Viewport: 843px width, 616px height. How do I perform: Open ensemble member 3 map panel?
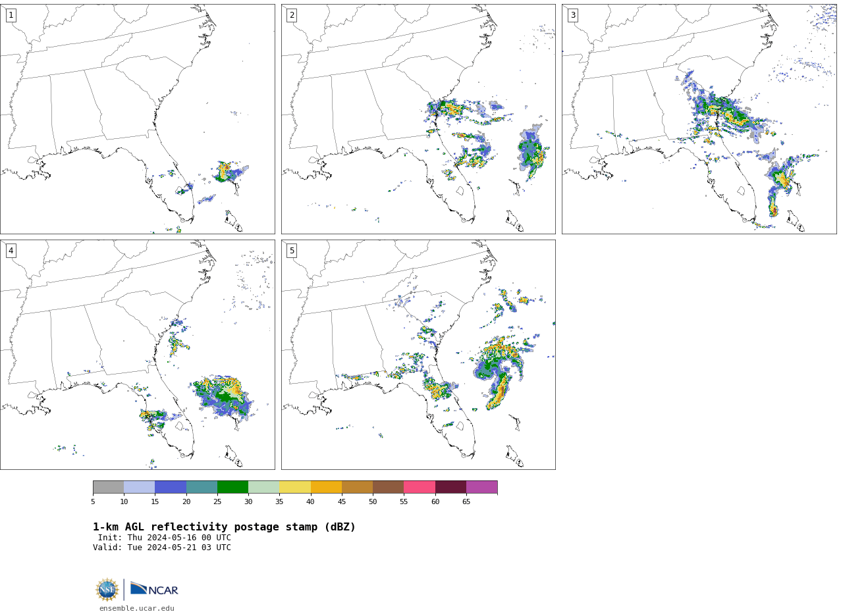click(x=699, y=119)
